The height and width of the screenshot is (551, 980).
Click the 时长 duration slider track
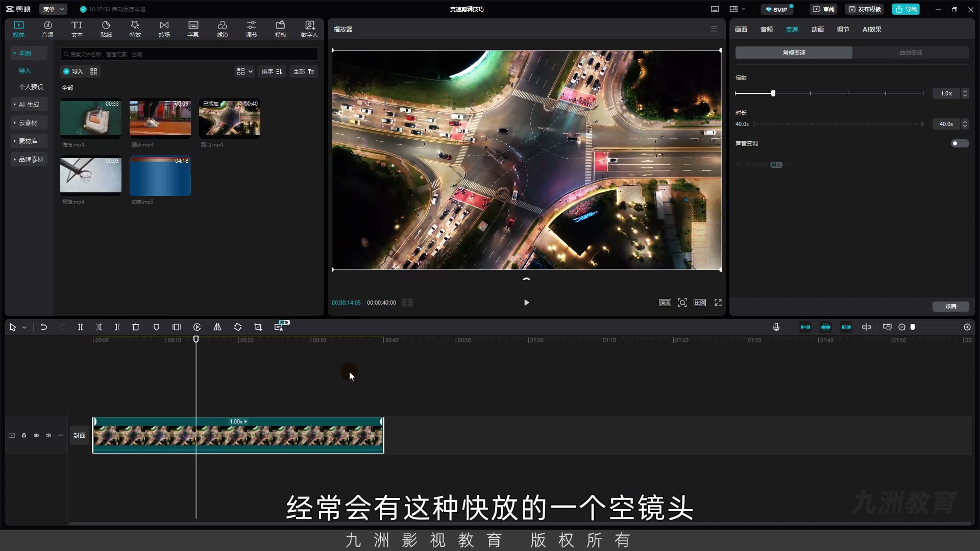839,124
